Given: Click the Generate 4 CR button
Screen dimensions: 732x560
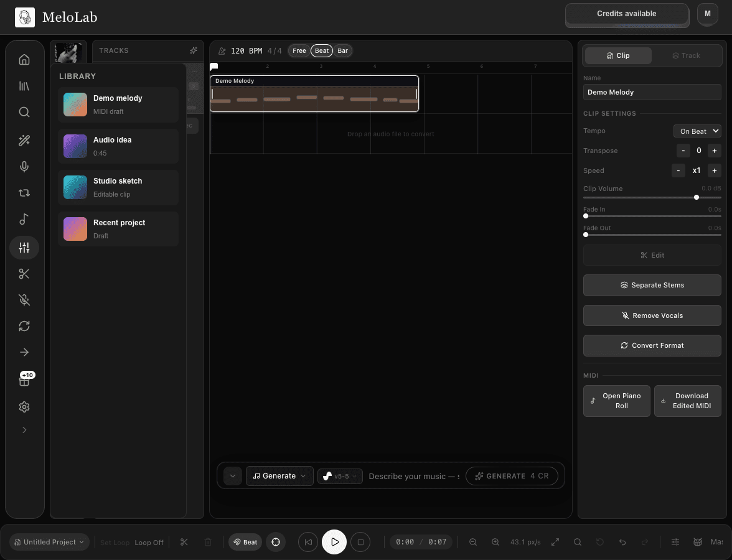Looking at the screenshot, I should coord(512,476).
